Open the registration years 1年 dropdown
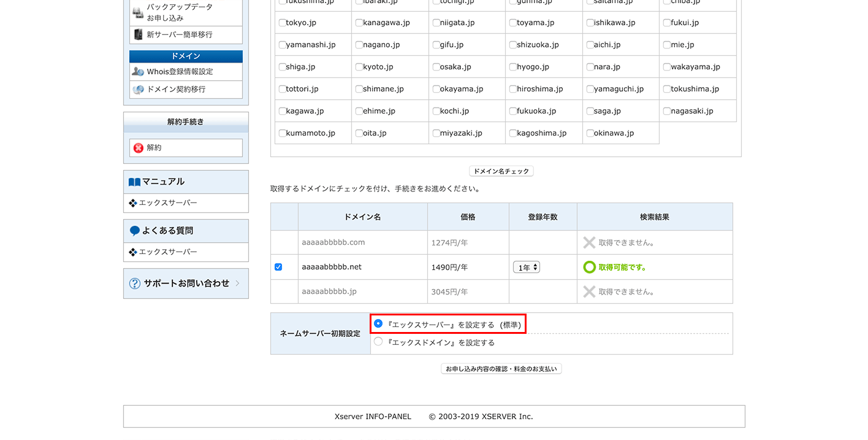Viewport: 868px width, 440px height. click(527, 268)
